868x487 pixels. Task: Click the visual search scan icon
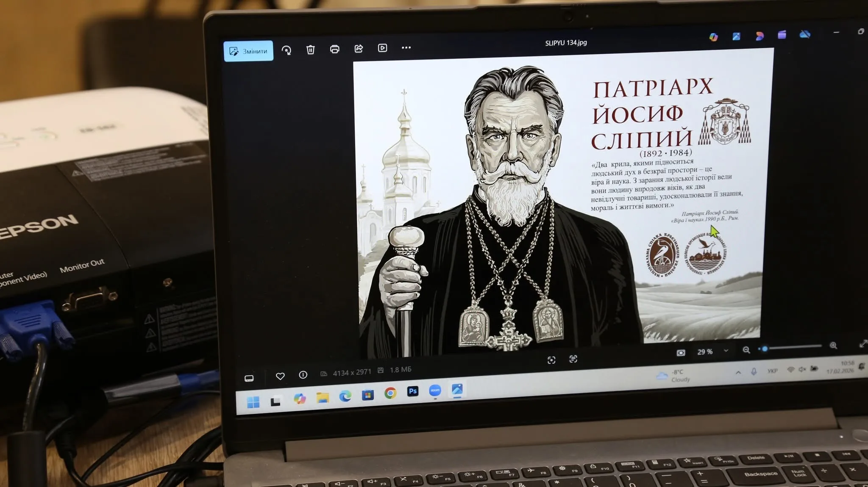[551, 360]
